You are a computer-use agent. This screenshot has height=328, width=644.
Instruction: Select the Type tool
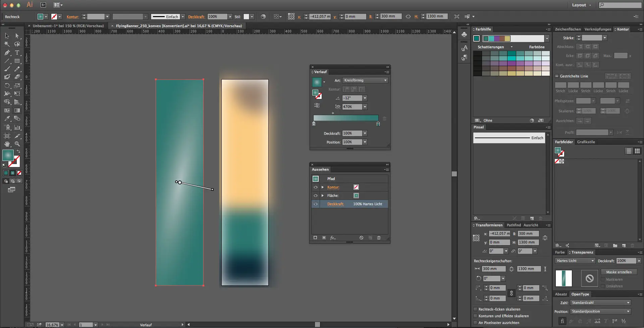coord(17,53)
